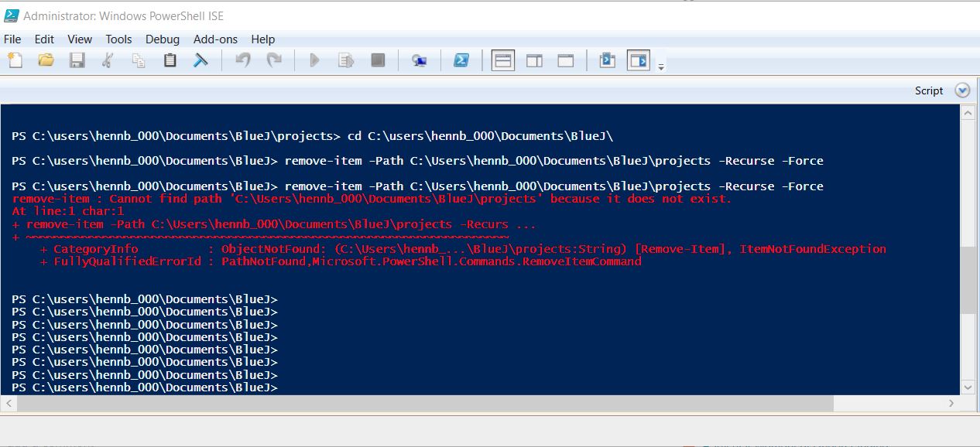Show script pane maximized layout
The height and width of the screenshot is (447, 980).
[x=566, y=60]
